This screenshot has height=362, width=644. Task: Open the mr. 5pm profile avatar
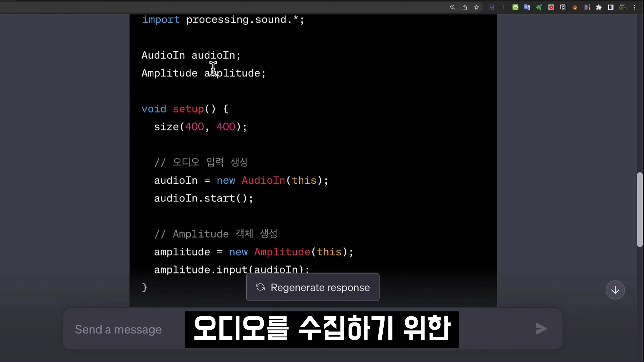(x=623, y=7)
